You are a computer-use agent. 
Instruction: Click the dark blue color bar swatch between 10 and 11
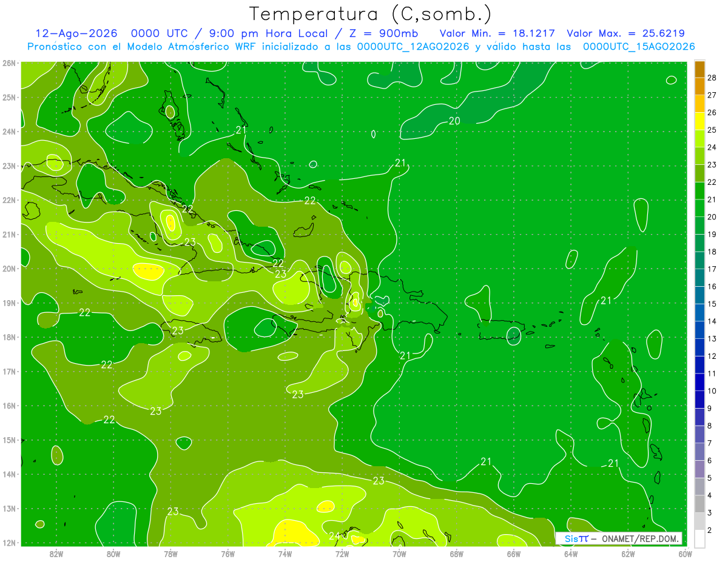click(x=699, y=382)
